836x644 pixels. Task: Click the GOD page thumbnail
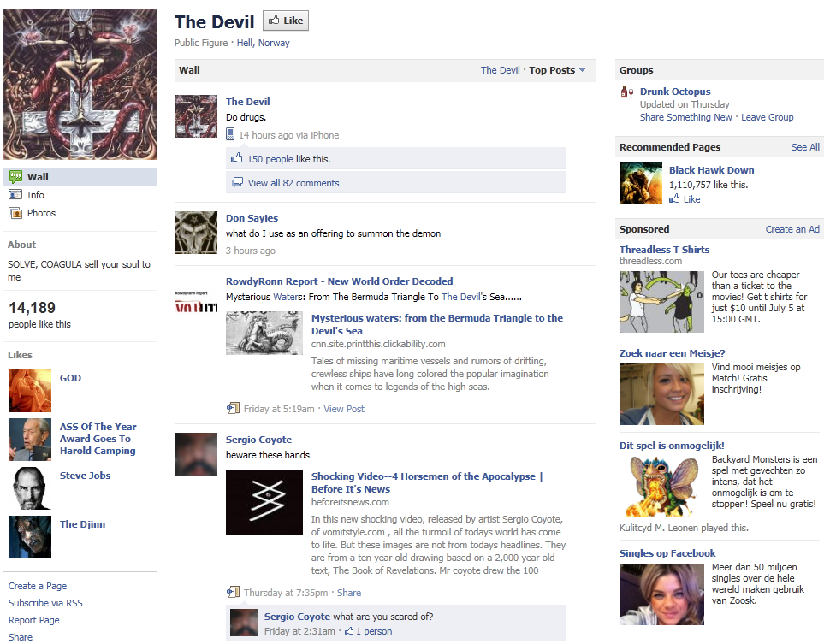[x=30, y=391]
